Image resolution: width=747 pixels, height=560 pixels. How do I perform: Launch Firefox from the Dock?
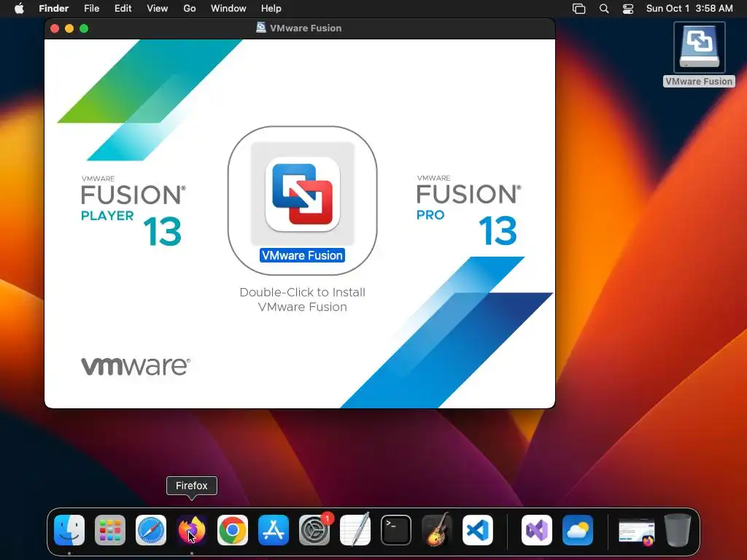click(192, 530)
